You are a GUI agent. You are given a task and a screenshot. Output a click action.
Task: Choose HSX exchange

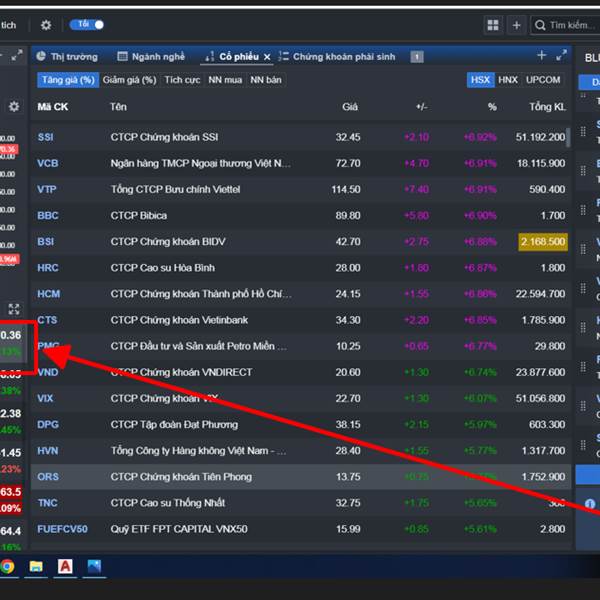tap(480, 80)
